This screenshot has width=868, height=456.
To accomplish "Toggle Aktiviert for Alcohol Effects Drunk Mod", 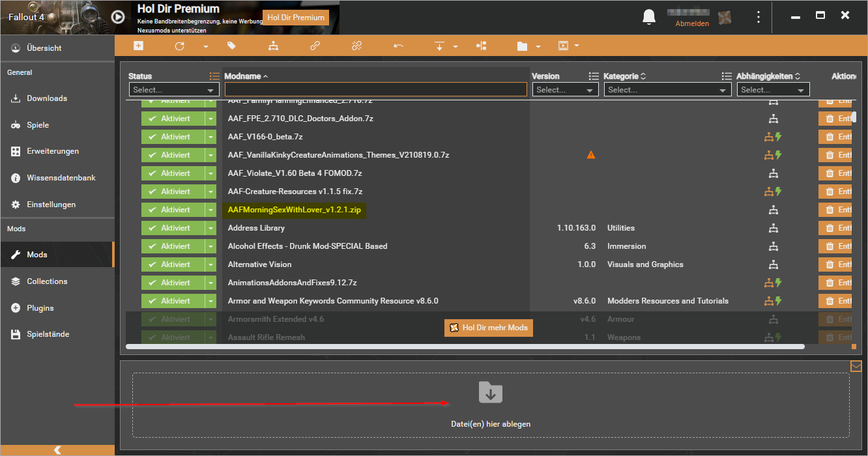I will click(x=173, y=246).
